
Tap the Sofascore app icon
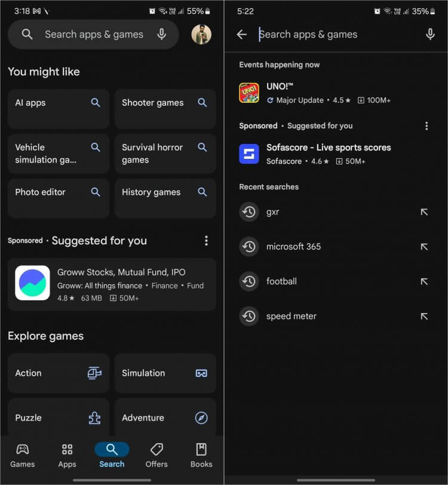(x=249, y=154)
